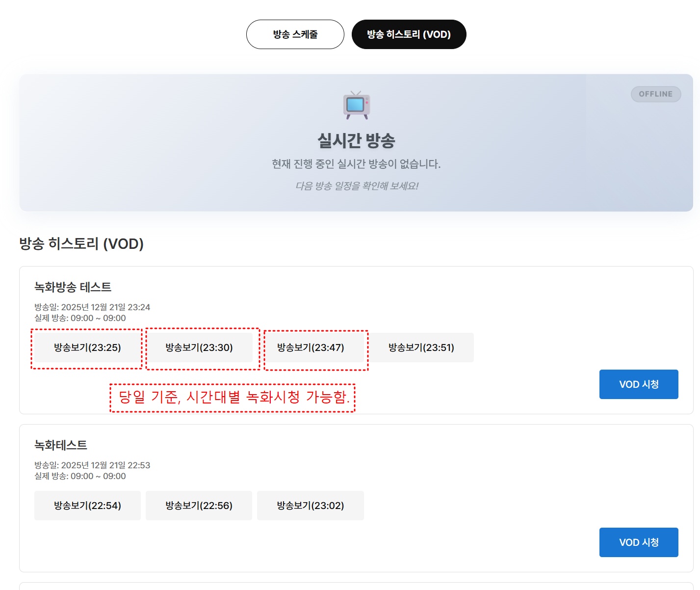
Task: Play the 방송보기(23:30) recording
Action: (x=199, y=348)
